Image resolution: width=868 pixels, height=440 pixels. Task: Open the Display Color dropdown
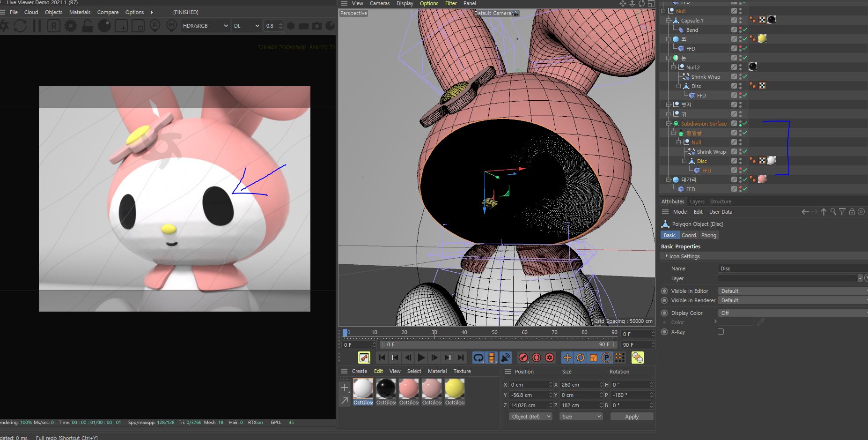(x=793, y=313)
